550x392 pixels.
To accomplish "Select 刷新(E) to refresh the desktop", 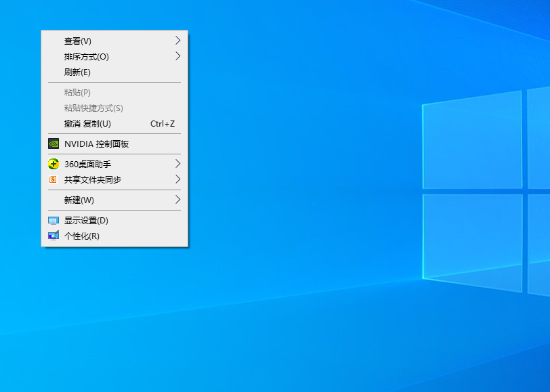I will click(77, 72).
